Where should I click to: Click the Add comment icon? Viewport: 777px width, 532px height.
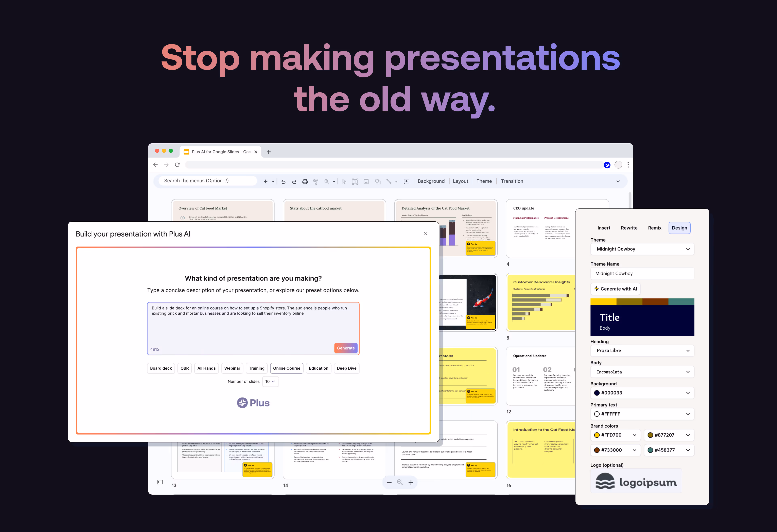pos(407,181)
